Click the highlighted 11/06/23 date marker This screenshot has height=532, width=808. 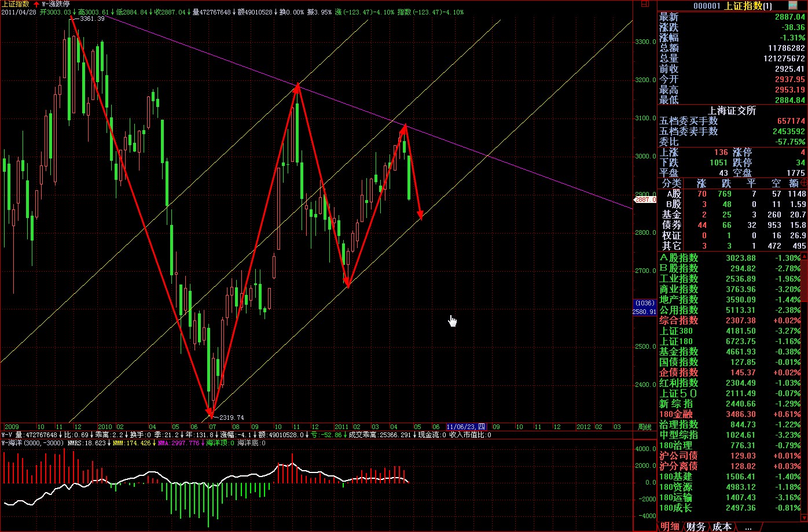466,427
